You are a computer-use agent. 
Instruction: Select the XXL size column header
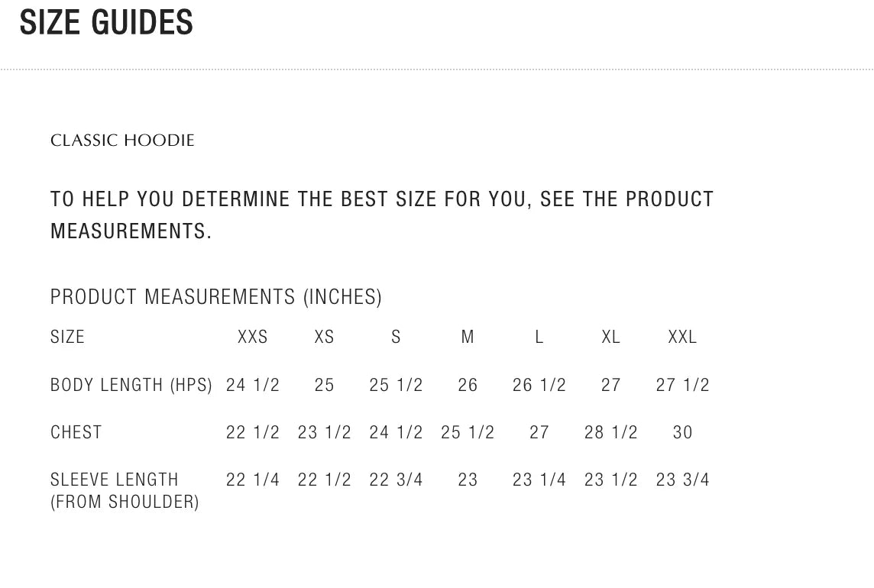tap(683, 337)
